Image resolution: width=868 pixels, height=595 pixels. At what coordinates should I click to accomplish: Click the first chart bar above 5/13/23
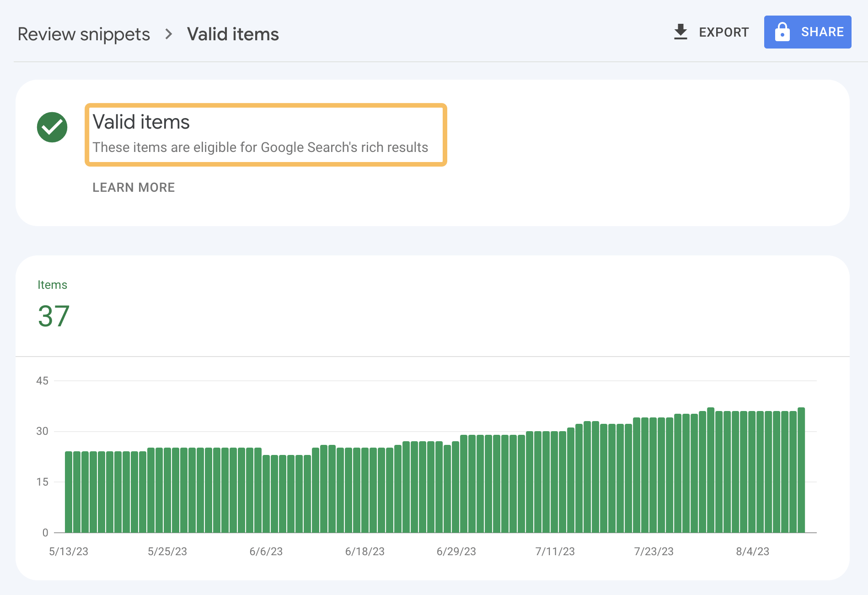tap(69, 490)
